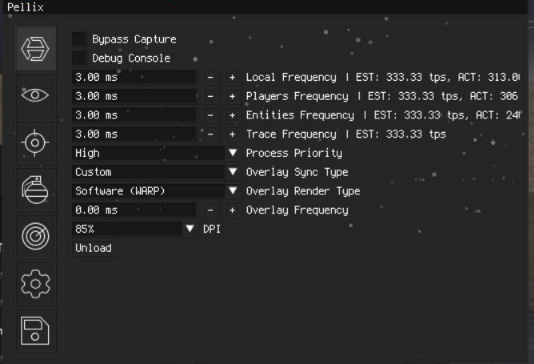Screen dimensions: 534x364
Task: Focus the Overlay Frequency 0.00 ms field
Action: (x=134, y=210)
